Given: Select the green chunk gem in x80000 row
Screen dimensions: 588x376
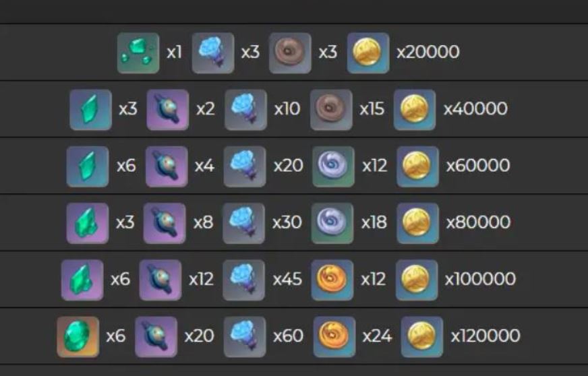Looking at the screenshot, I should (88, 224).
